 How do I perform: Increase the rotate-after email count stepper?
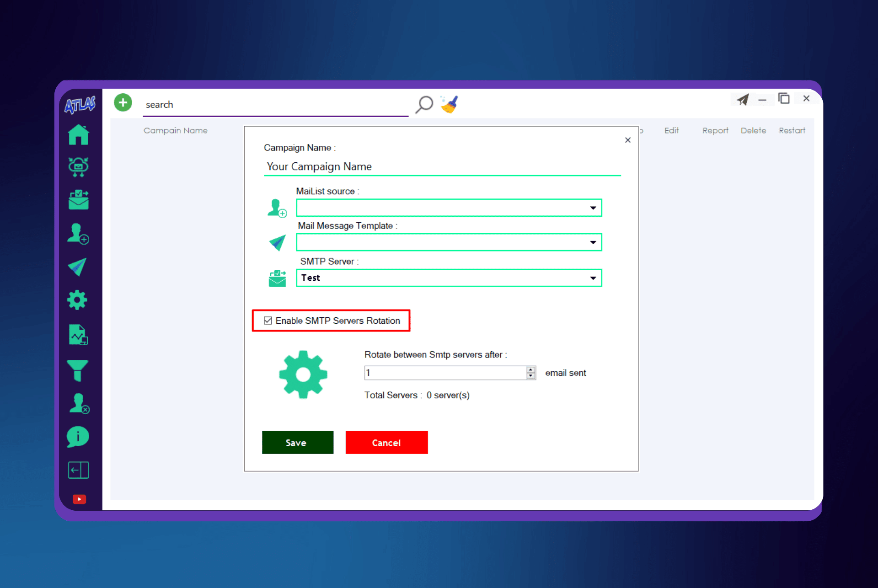click(530, 369)
